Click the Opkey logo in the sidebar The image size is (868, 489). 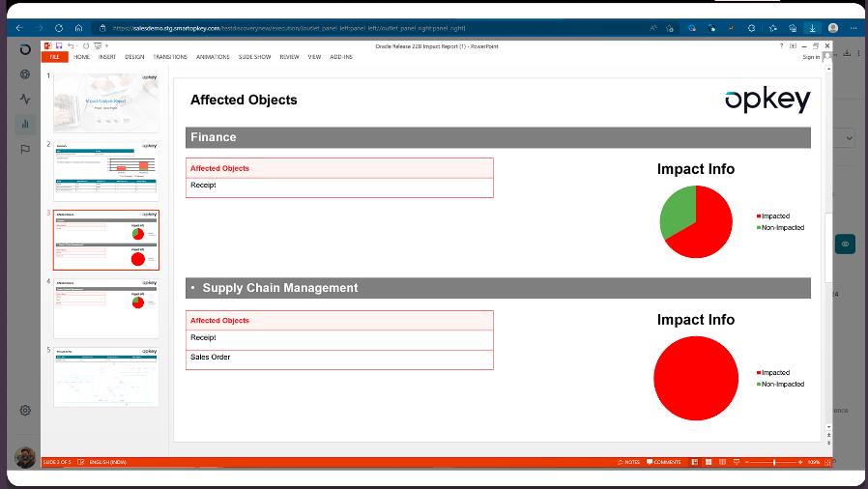(x=25, y=49)
